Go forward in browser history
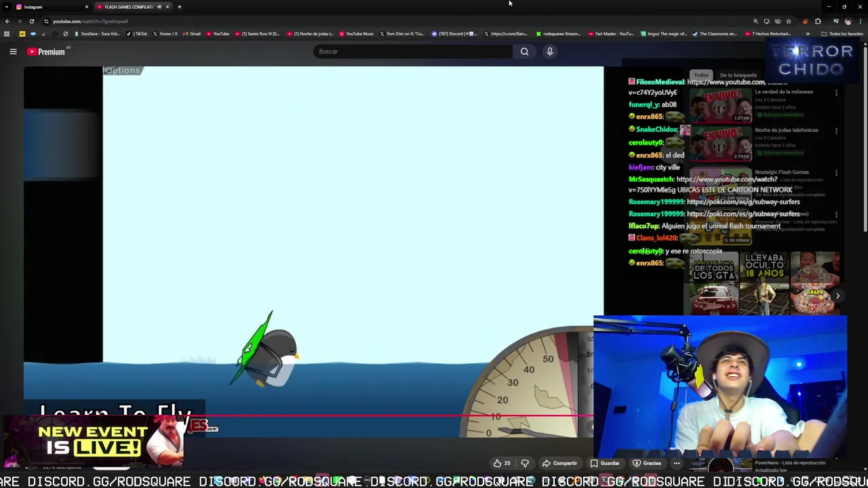 tap(19, 21)
